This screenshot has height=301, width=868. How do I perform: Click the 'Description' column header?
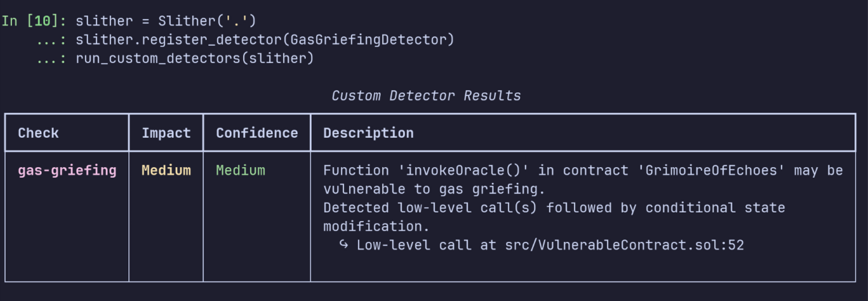pyautogui.click(x=369, y=133)
